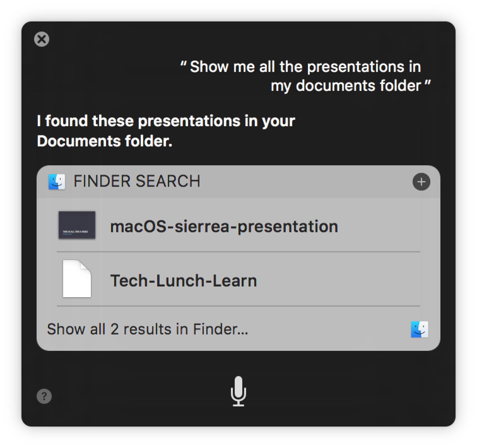Click Siri's reply "I found these presentations in your"
Screen dimensions: 477x448
coord(166,121)
